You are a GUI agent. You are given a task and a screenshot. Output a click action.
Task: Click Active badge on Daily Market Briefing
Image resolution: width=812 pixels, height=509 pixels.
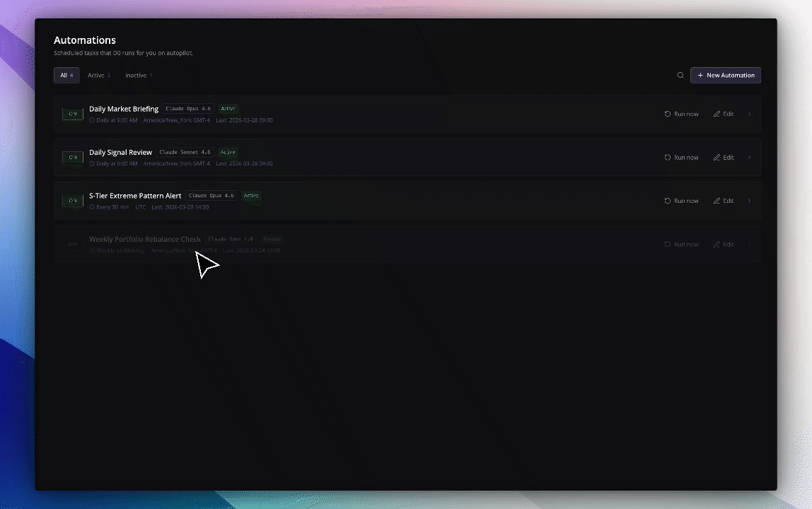[x=228, y=109]
